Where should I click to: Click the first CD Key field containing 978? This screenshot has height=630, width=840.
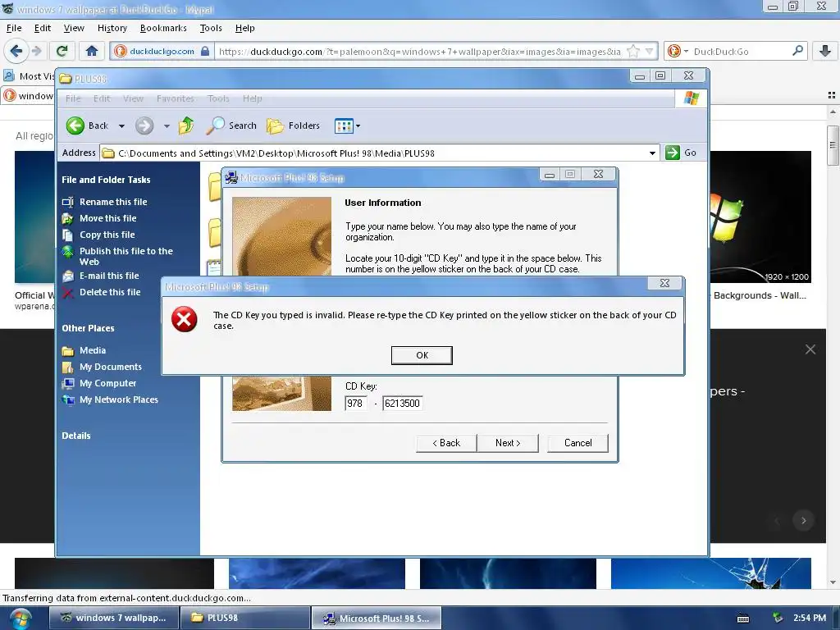click(356, 404)
